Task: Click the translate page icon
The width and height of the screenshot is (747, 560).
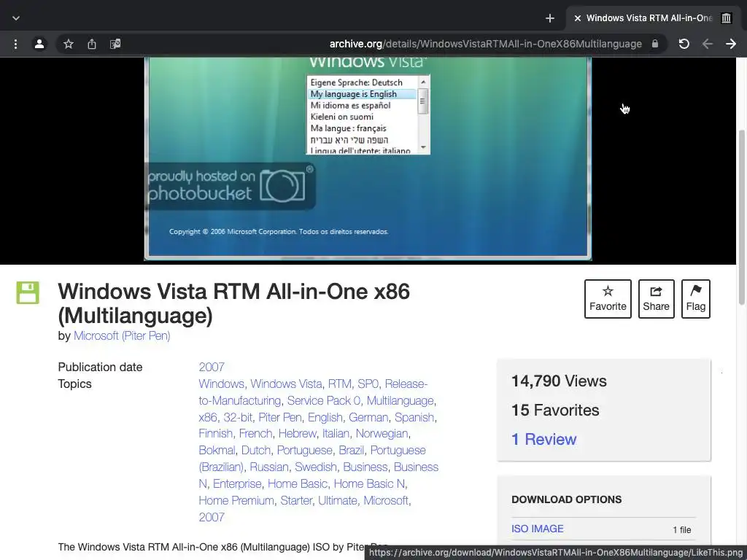Action: point(115,44)
